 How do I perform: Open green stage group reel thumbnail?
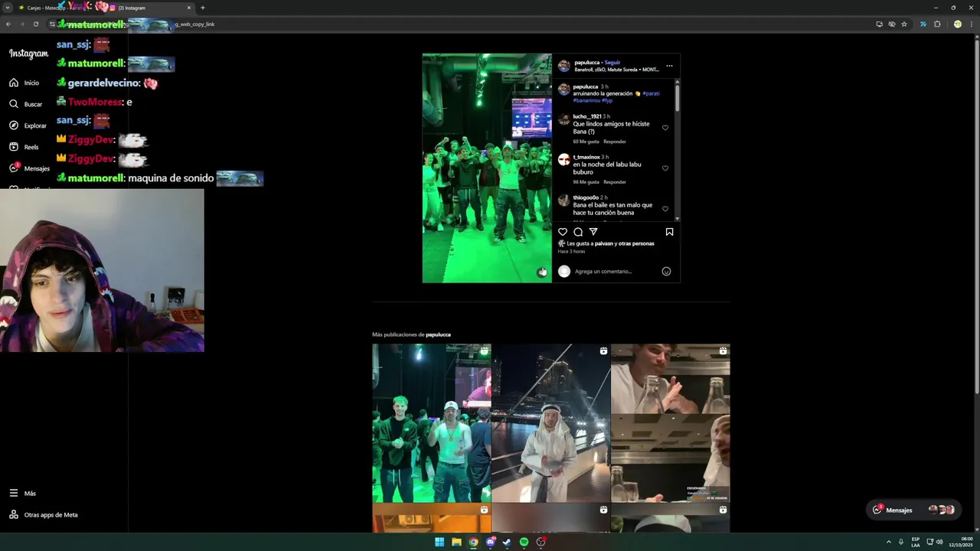pos(432,423)
